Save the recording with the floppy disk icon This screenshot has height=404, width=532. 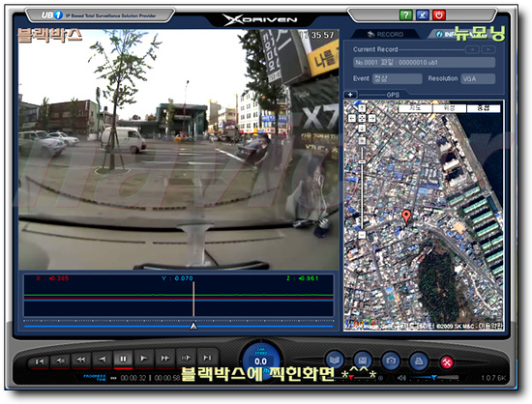363,361
